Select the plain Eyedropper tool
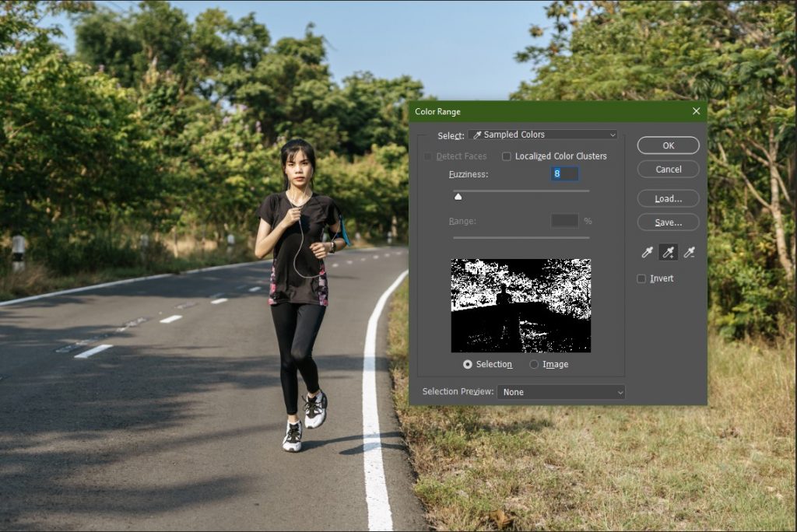 (647, 252)
